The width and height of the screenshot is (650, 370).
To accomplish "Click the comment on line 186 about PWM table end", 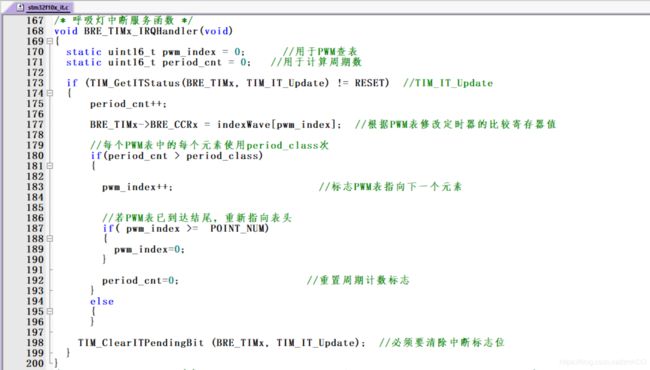I will (x=197, y=218).
